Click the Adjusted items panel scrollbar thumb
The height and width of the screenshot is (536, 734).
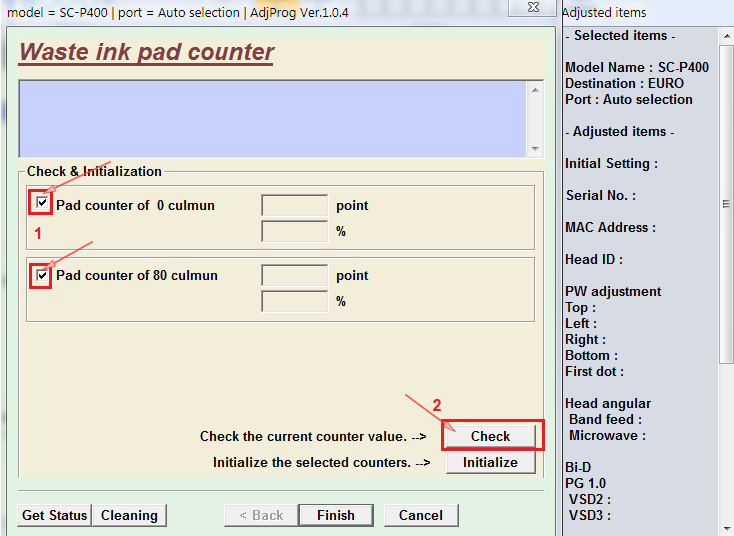727,204
